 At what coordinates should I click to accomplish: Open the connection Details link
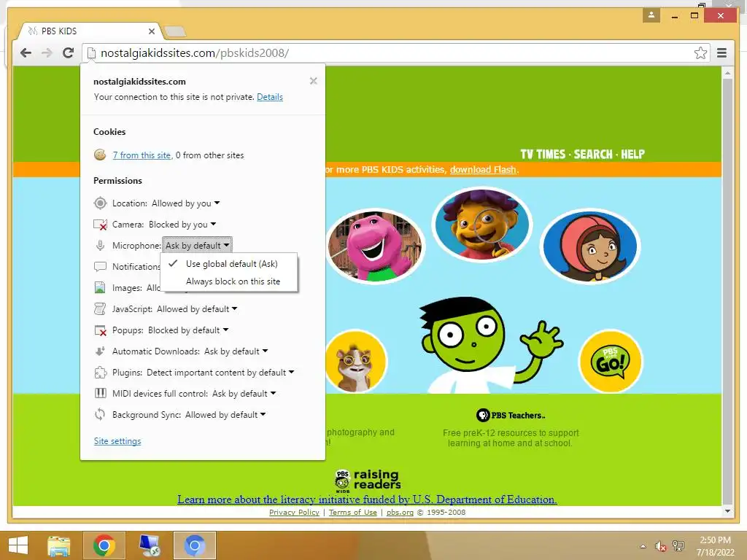270,97
